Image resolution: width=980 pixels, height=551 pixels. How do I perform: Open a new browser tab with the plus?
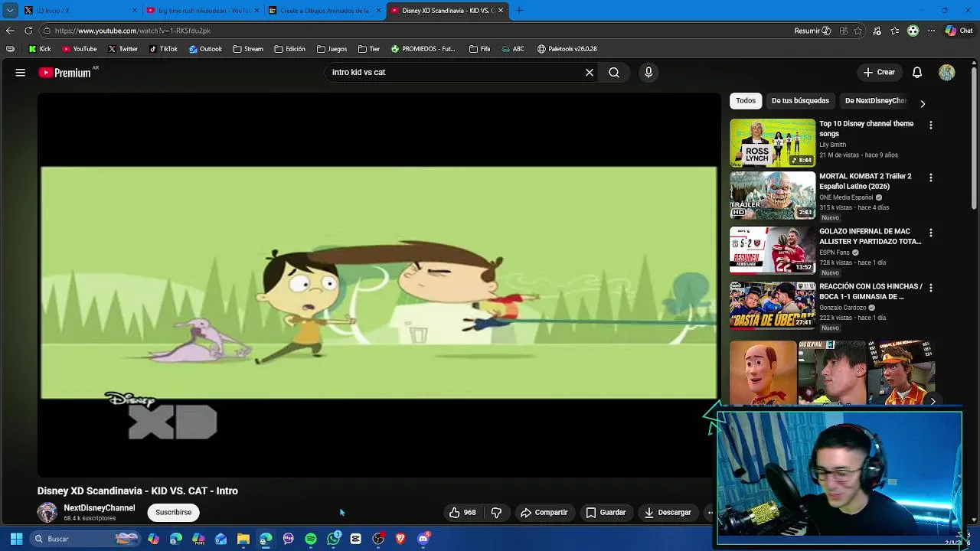click(x=519, y=11)
